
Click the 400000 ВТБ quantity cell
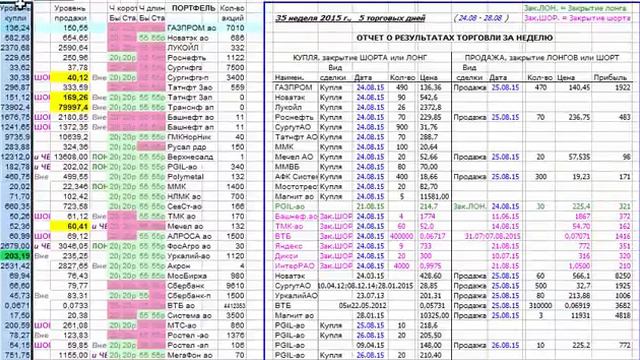[x=401, y=236]
